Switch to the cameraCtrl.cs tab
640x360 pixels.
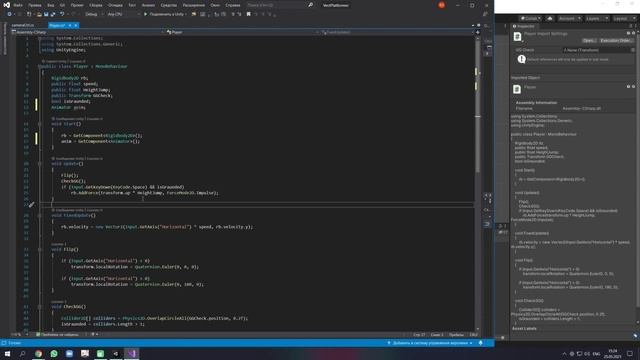coord(23,25)
